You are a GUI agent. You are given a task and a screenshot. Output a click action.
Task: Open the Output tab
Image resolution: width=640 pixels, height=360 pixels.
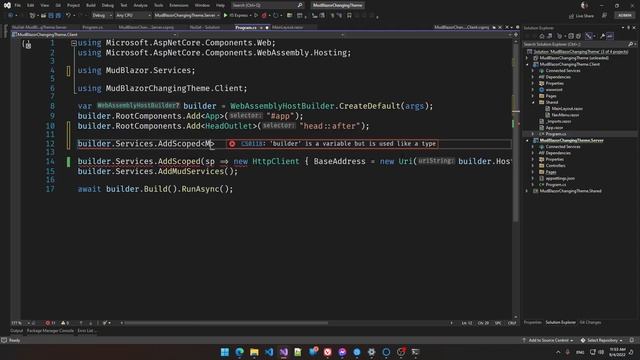tap(16, 331)
